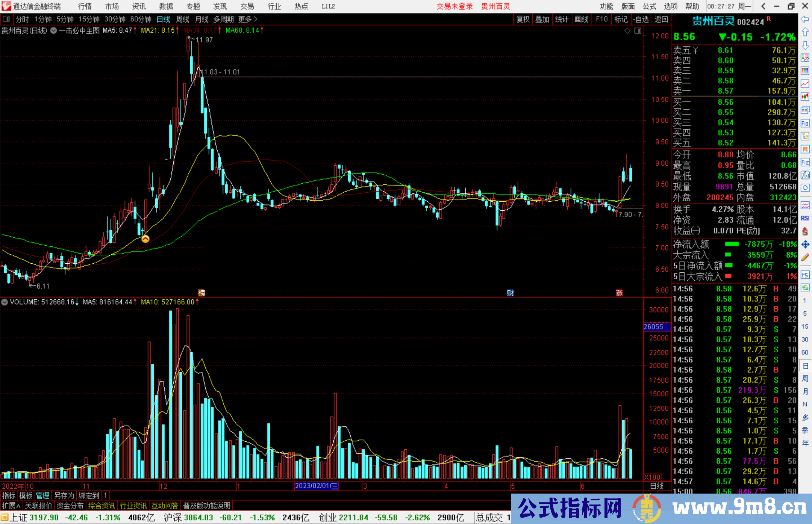Click the wavy multi-line indicator icon
The height and width of the screenshot is (524, 812).
click(x=805, y=205)
